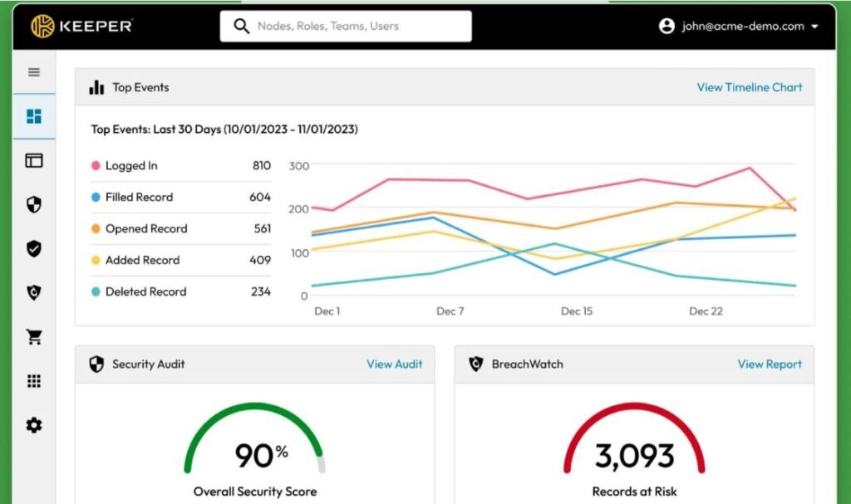This screenshot has width=851, height=504.
Task: Expand the john@acme-demo.com account dropdown arrow
Action: pos(814,26)
